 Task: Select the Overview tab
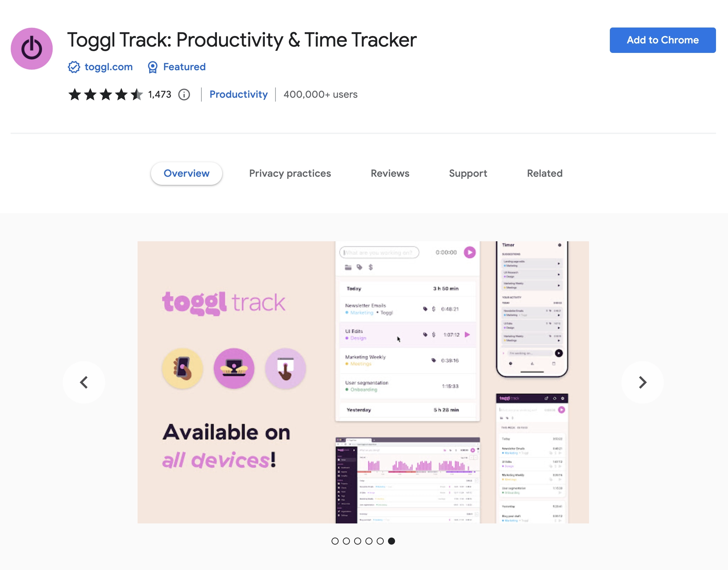(x=186, y=173)
